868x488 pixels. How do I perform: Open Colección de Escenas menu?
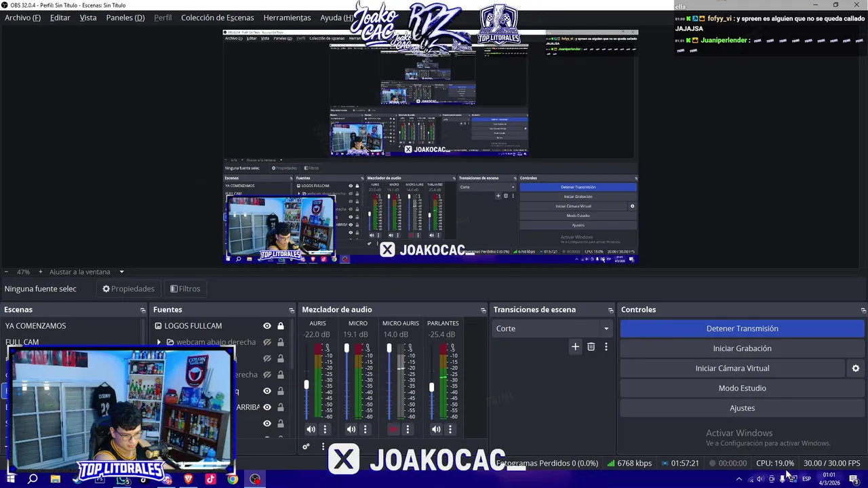218,18
